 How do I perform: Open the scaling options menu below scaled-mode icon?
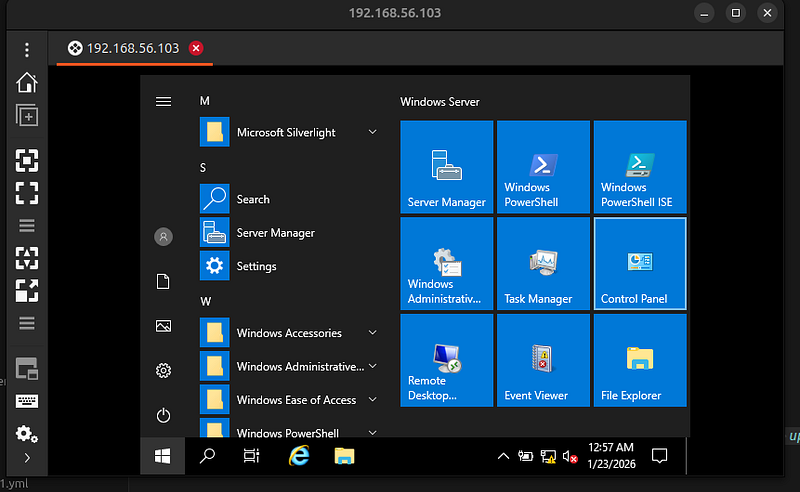click(x=27, y=323)
